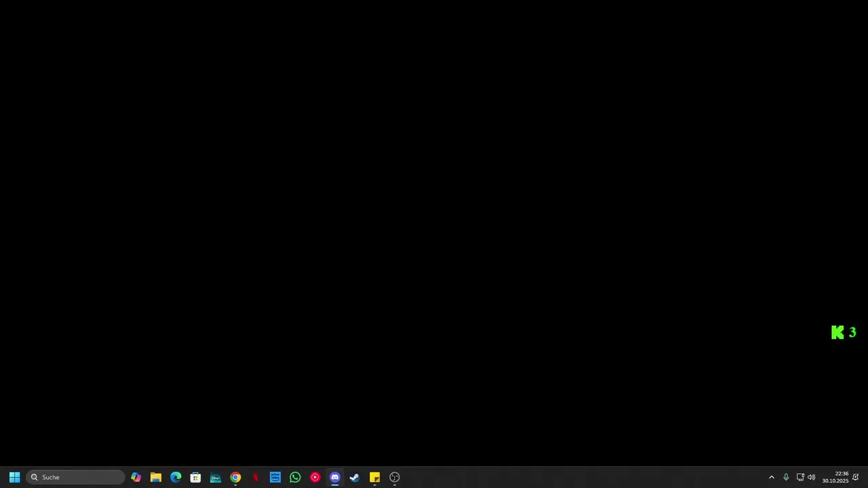This screenshot has width=868, height=488.
Task: Launch Disney+ from the taskbar
Action: pyautogui.click(x=216, y=477)
